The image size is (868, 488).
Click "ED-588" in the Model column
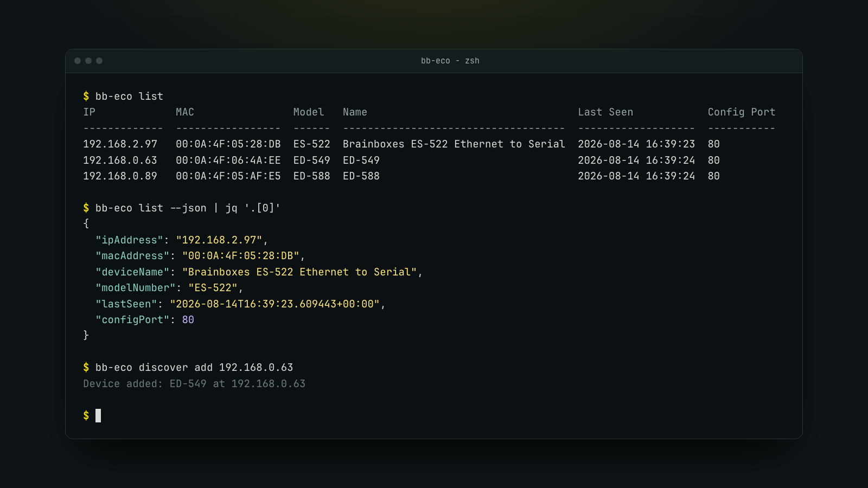[312, 176]
